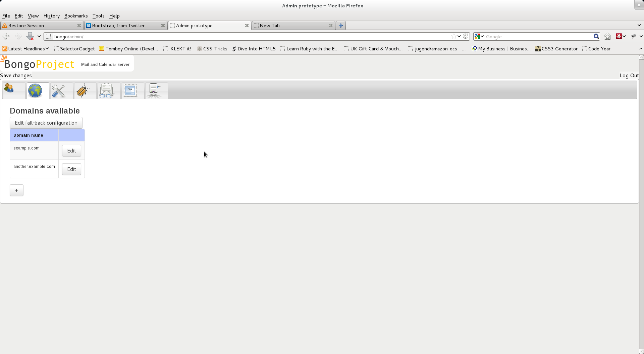Reload the page using refresh icon

pos(466,36)
